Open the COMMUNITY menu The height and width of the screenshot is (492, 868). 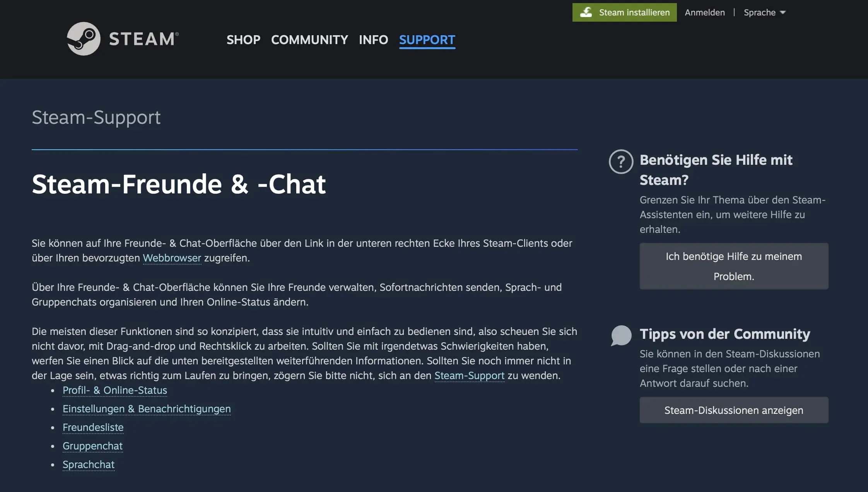click(x=310, y=40)
